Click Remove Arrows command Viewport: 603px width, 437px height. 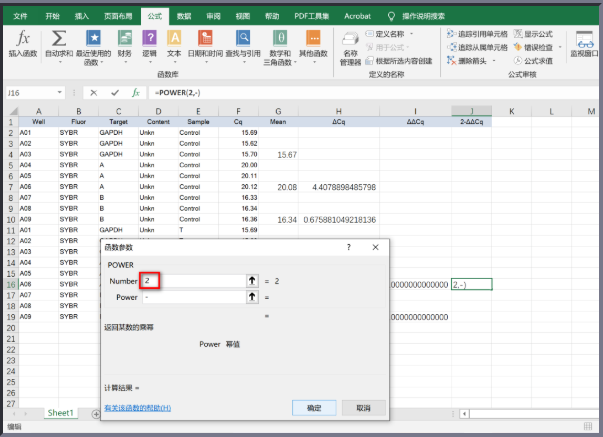click(x=467, y=61)
